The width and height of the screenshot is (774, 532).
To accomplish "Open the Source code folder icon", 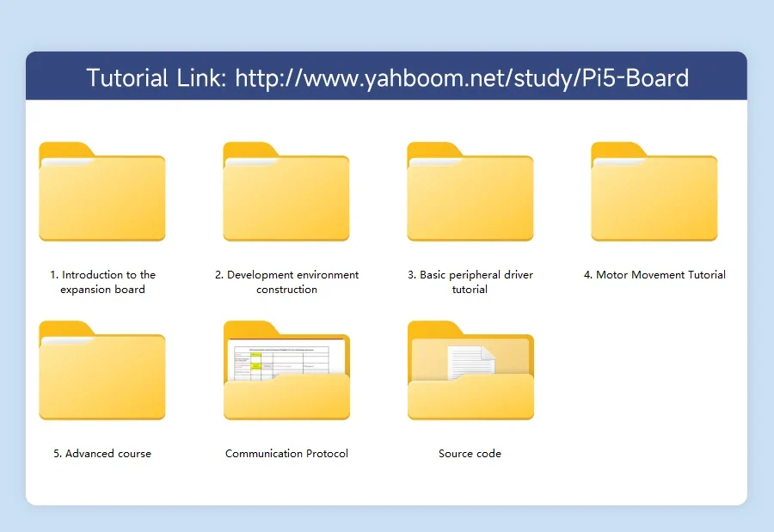I will coord(470,397).
